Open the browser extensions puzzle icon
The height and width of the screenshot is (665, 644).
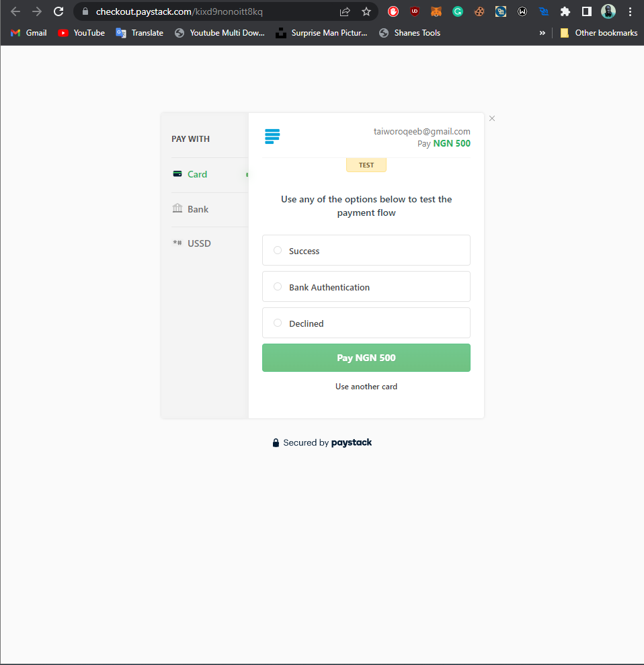(565, 11)
